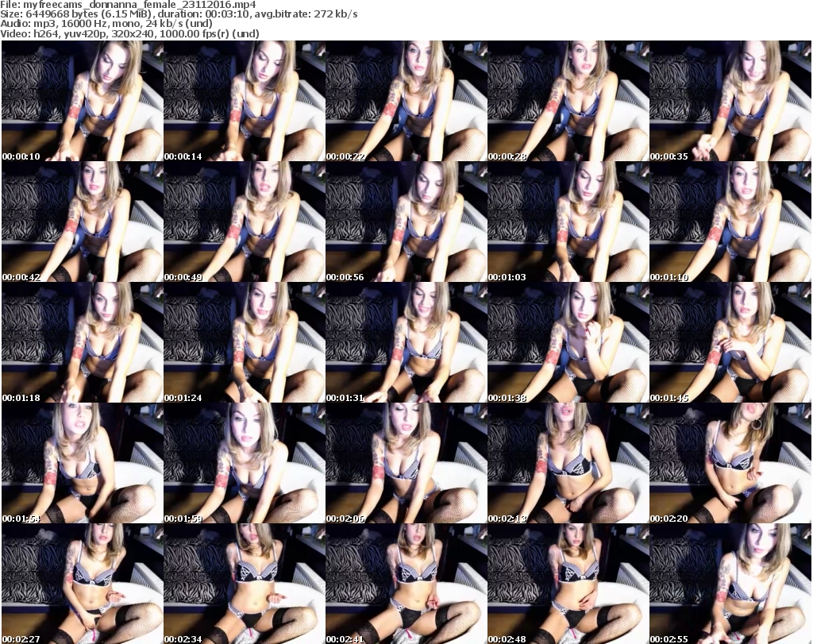Choose the 00:01:59 frame
Image resolution: width=813 pixels, height=644 pixels.
pos(245,464)
